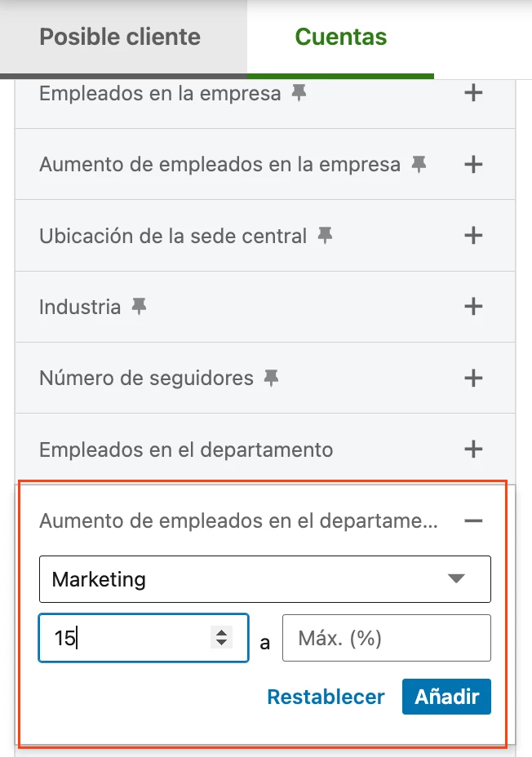Click the minimum percentage stepper arrows
Screen dimensions: 532x757
click(x=220, y=638)
